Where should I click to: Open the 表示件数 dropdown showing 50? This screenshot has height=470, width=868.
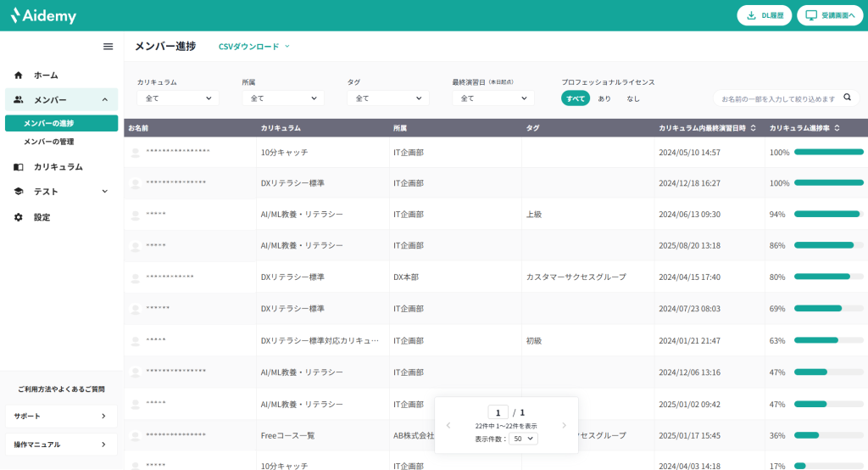[x=523, y=439]
